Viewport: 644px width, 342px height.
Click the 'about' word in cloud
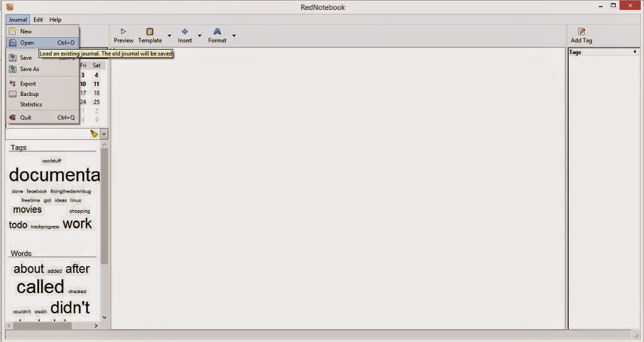coord(28,269)
